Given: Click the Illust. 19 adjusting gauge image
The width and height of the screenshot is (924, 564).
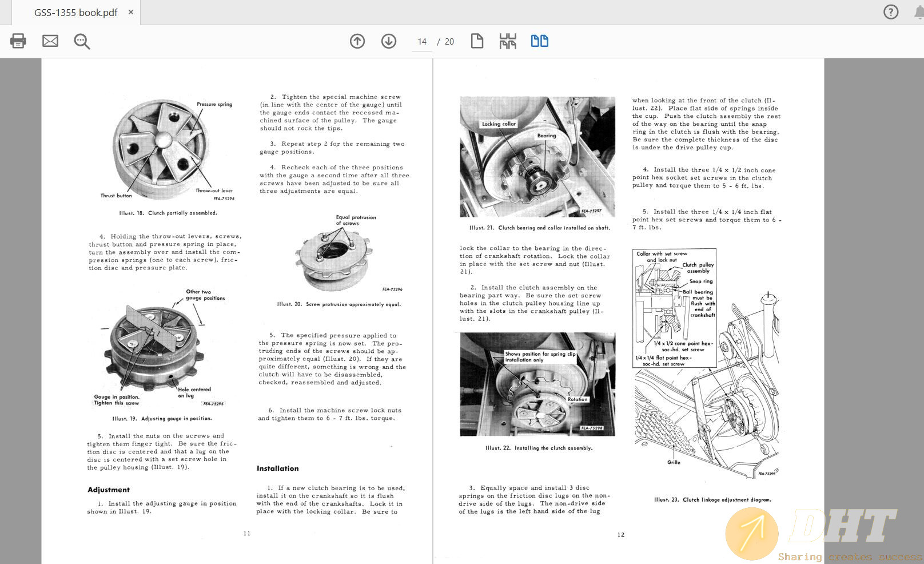Looking at the screenshot, I should pyautogui.click(x=154, y=349).
